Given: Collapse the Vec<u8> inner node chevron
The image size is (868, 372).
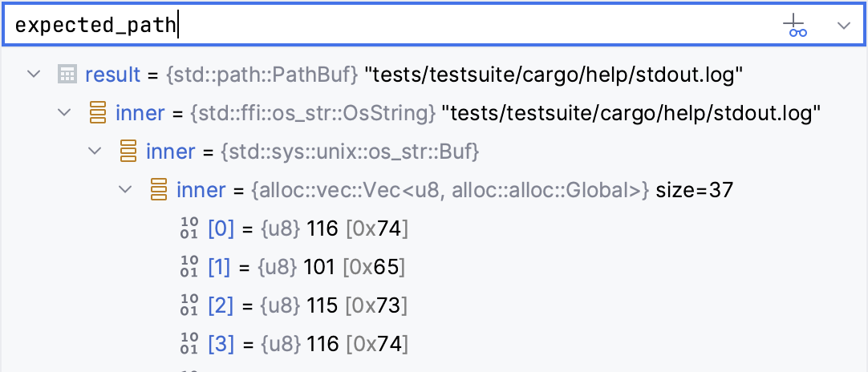Looking at the screenshot, I should point(125,190).
